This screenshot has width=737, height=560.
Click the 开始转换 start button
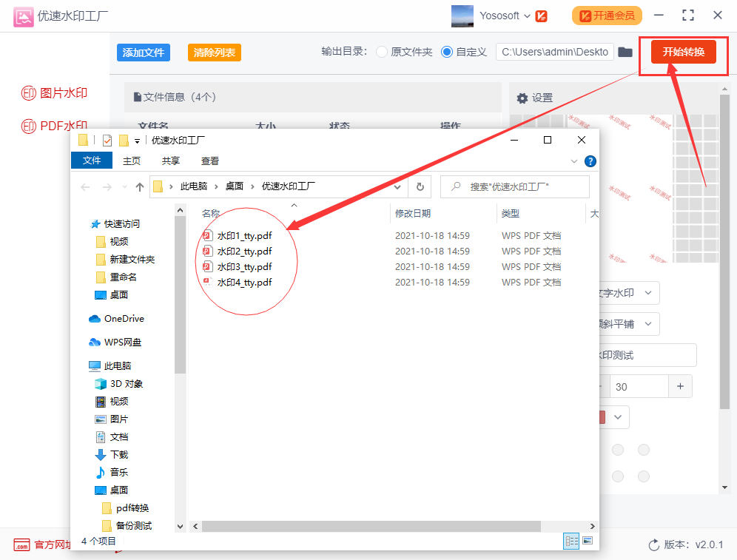[x=684, y=52]
